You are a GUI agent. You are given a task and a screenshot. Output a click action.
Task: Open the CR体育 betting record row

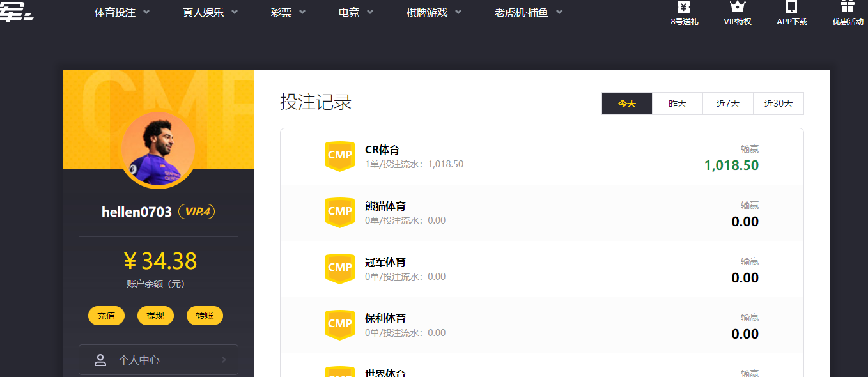(542, 157)
